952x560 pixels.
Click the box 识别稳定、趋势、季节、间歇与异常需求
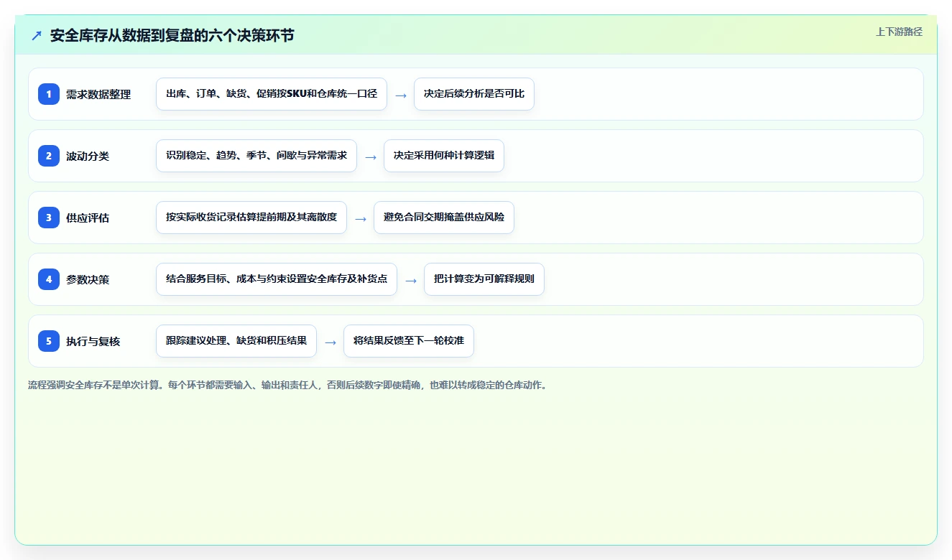257,156
